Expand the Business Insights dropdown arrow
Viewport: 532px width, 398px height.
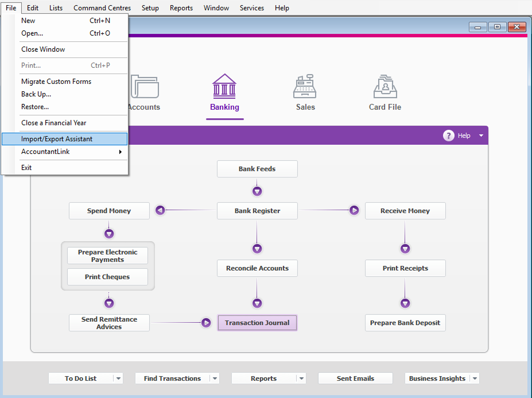pos(475,378)
